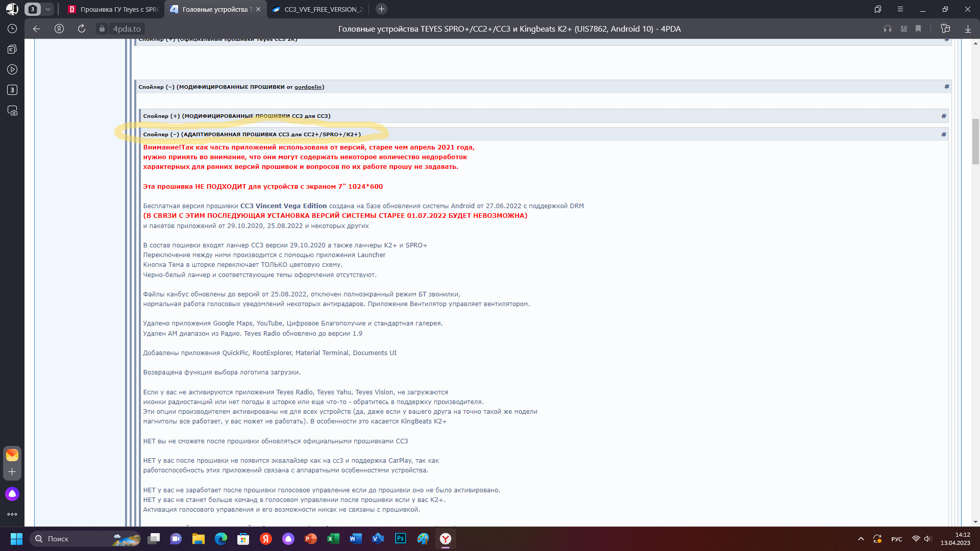Click the taskbar Поиск search box
Screen dimensions: 980x551
coord(85,539)
